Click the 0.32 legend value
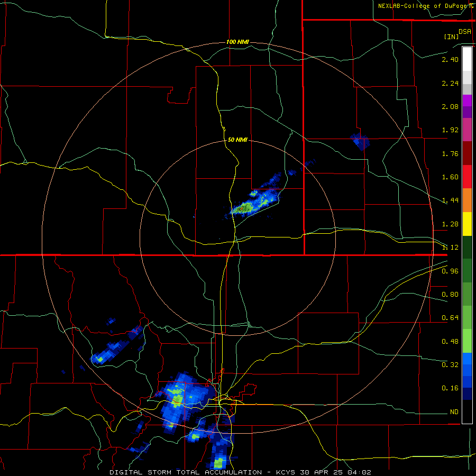476x476 pixels. pos(450,364)
